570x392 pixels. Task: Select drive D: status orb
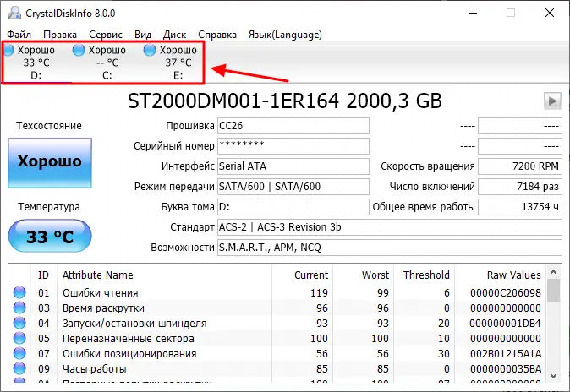pyautogui.click(x=8, y=51)
